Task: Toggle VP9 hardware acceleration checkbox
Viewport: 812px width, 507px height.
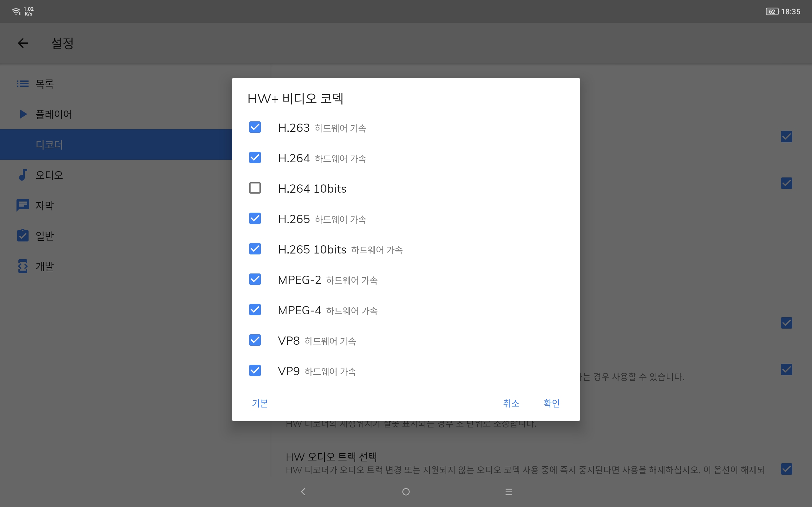Action: 255,370
